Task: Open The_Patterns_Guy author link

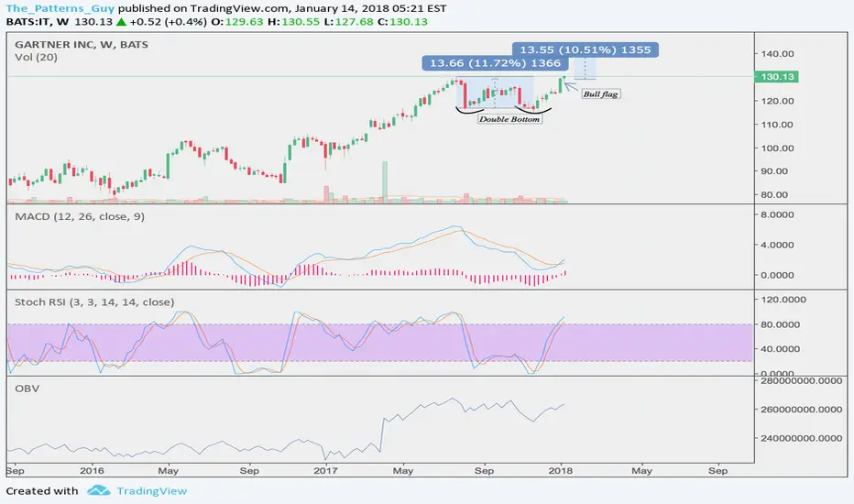Action: coord(60,9)
